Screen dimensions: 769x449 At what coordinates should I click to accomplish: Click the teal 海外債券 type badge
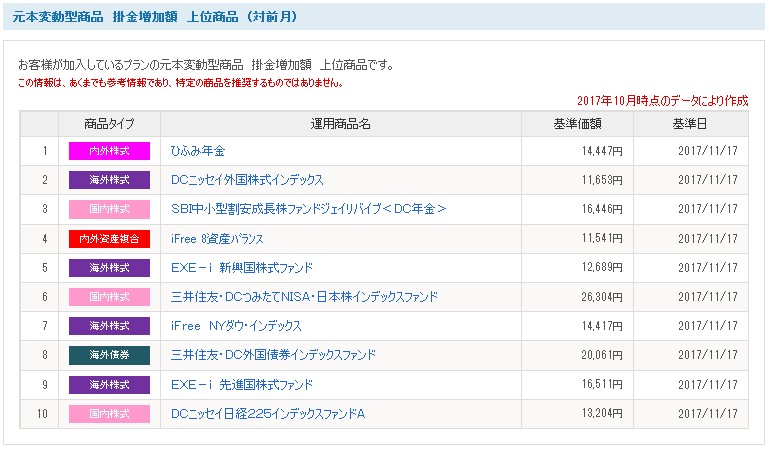(x=109, y=355)
